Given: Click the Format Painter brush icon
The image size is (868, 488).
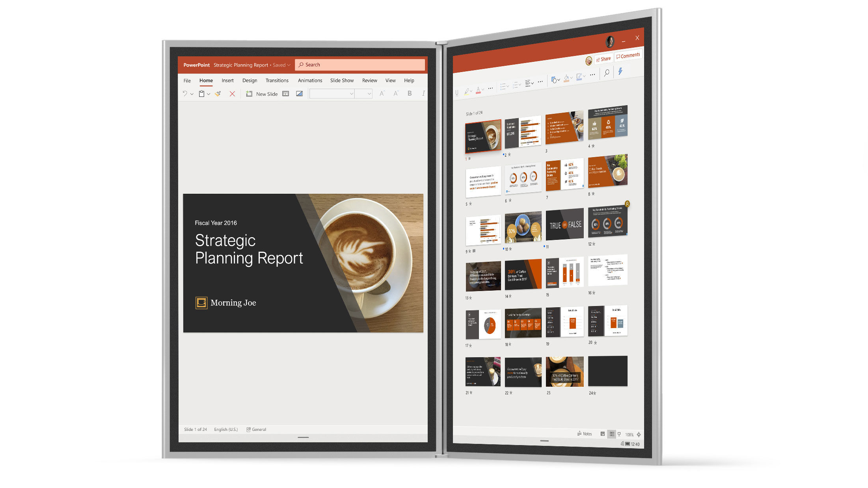Looking at the screenshot, I should point(218,94).
